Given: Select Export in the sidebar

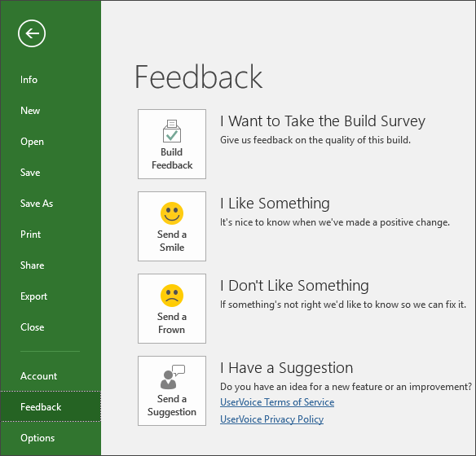Looking at the screenshot, I should pyautogui.click(x=33, y=296).
